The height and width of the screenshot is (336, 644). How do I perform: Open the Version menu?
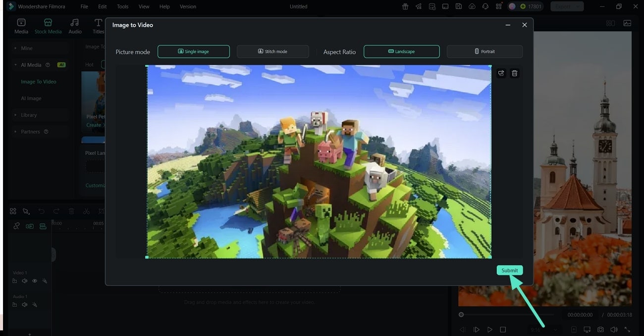point(188,6)
